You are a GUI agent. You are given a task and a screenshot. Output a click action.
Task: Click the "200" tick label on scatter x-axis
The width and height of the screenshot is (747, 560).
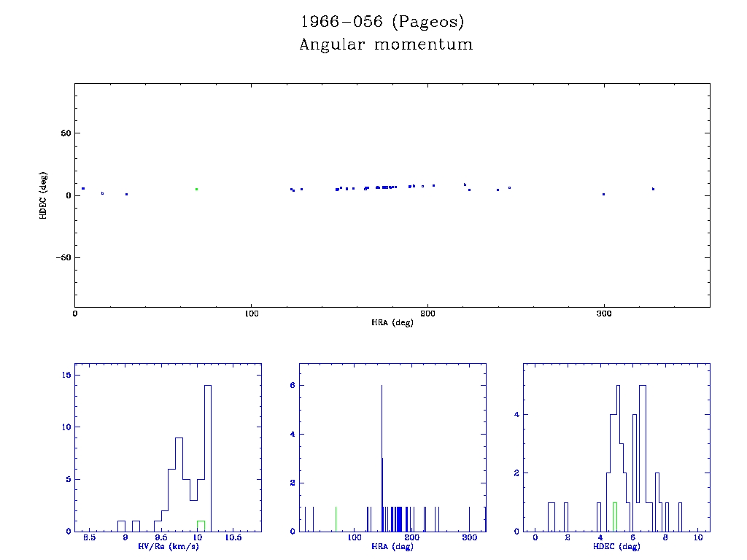point(427,314)
